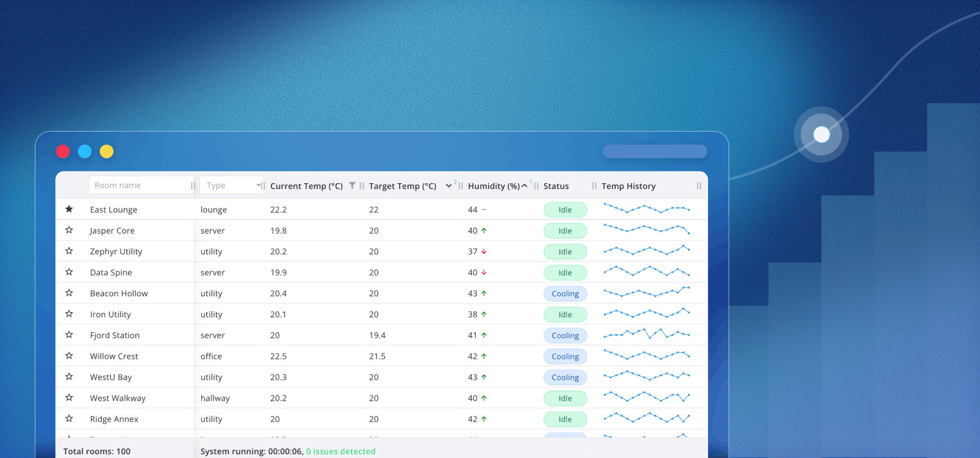Favorite the Beacon Hollow room
This screenshot has width=980, height=458.
[x=69, y=293]
